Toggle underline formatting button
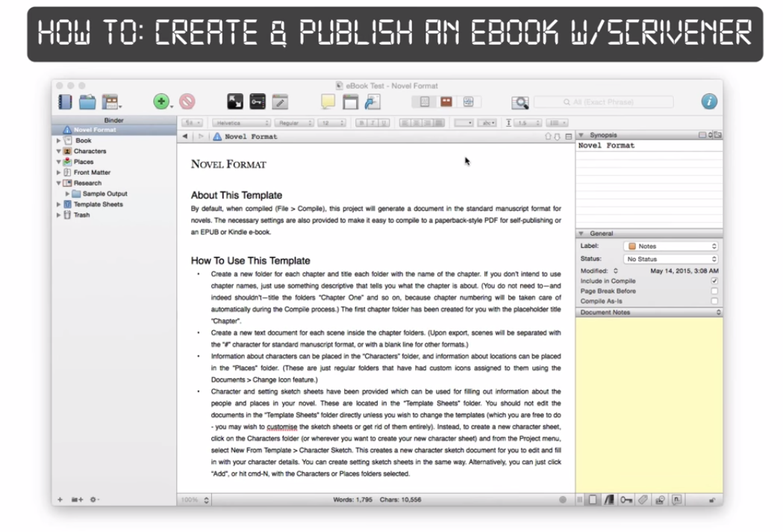Screen dimensions: 783x532 (x=384, y=123)
